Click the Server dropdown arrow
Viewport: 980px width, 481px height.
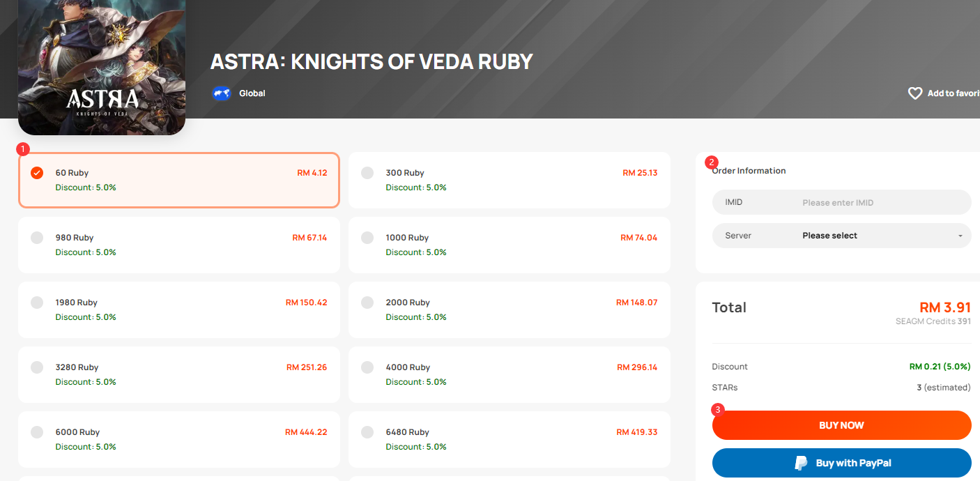coord(960,236)
